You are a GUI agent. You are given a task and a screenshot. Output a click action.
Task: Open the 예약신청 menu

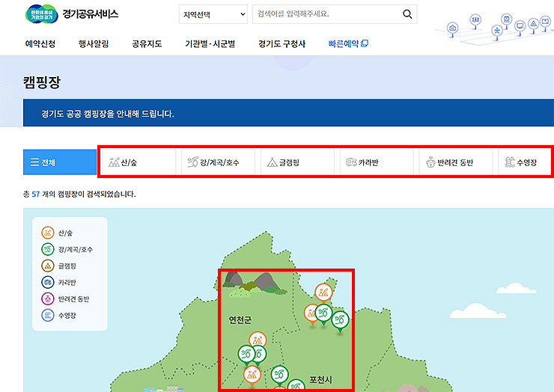[40, 44]
